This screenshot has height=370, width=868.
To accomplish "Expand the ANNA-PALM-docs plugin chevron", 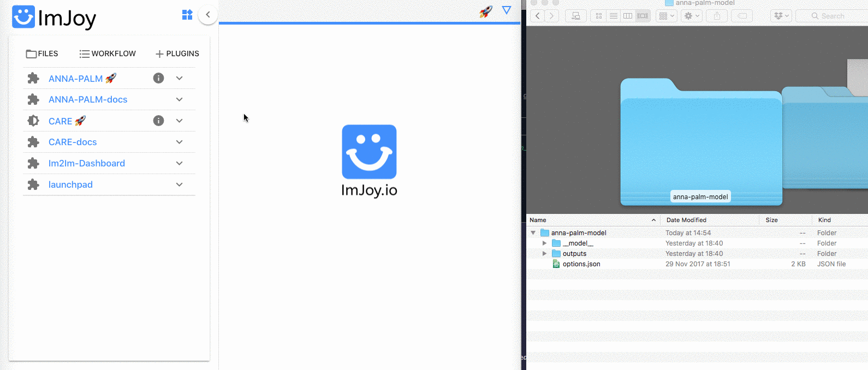I will tap(179, 99).
